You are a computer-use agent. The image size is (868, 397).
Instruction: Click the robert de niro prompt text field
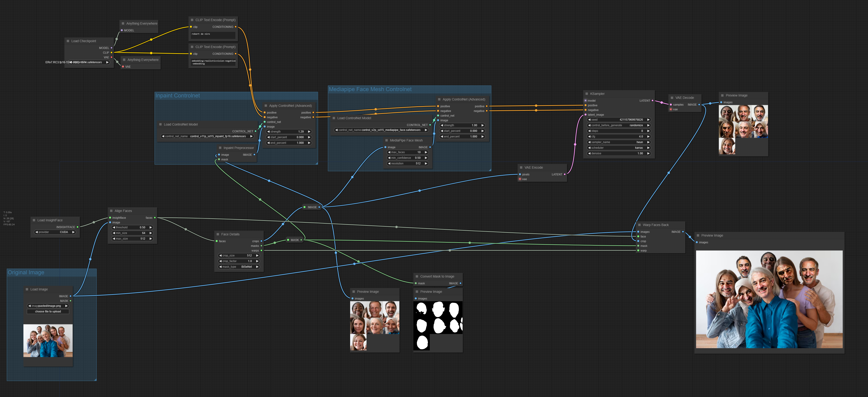(213, 35)
